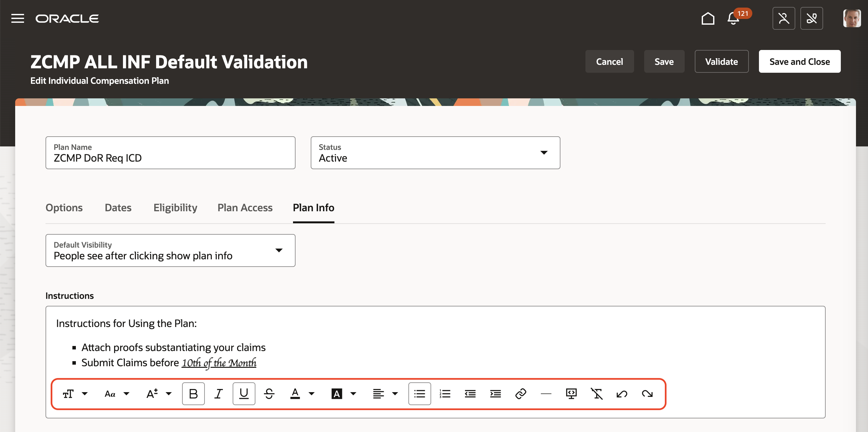Click the crossed-out microphone icon button
The width and height of the screenshot is (868, 432).
pyautogui.click(x=811, y=19)
